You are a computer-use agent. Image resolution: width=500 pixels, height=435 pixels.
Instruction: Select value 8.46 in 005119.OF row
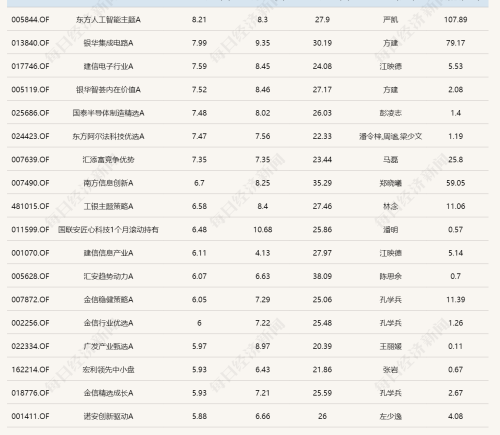(x=263, y=90)
